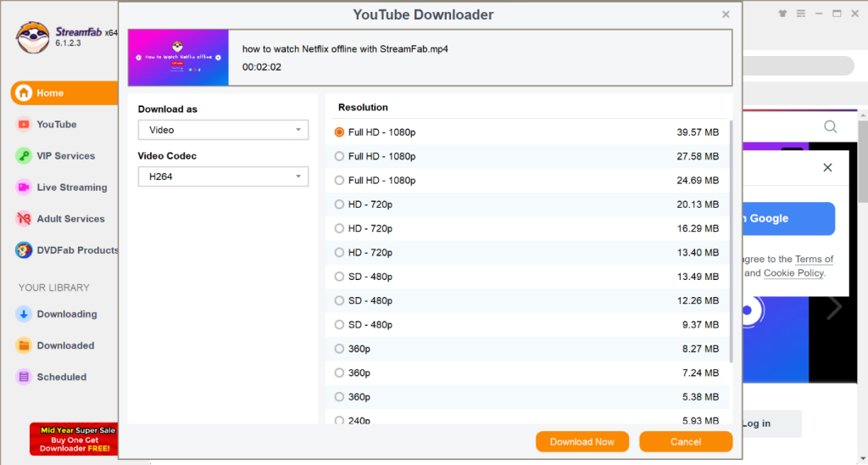Click the Downloading arrow icon
868x465 pixels.
click(x=23, y=314)
